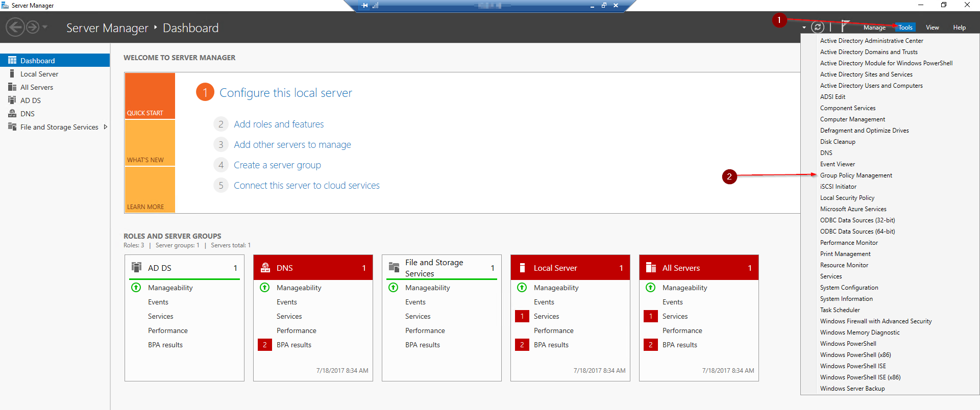Open the Manage menu
980x410 pixels.
click(874, 28)
